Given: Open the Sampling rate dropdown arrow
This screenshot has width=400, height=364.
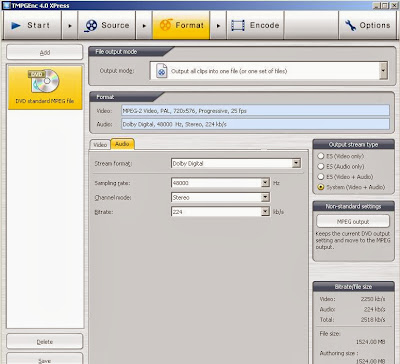Looking at the screenshot, I should 265,183.
